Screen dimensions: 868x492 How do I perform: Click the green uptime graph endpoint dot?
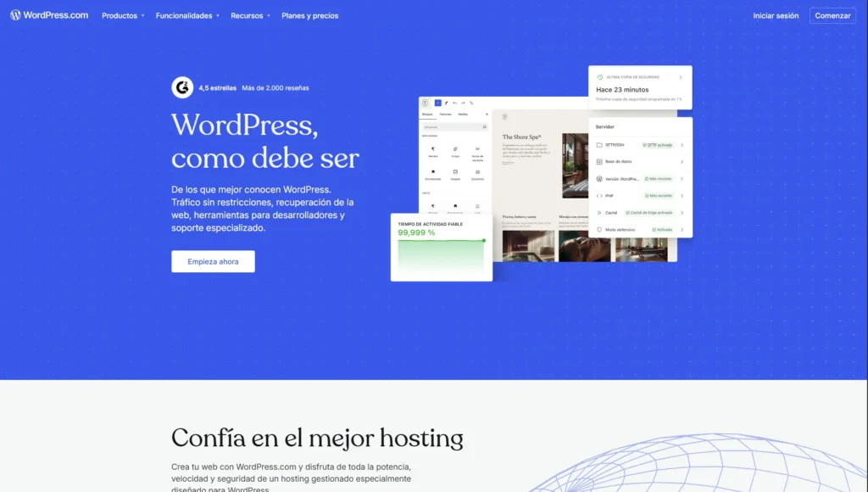pyautogui.click(x=484, y=240)
